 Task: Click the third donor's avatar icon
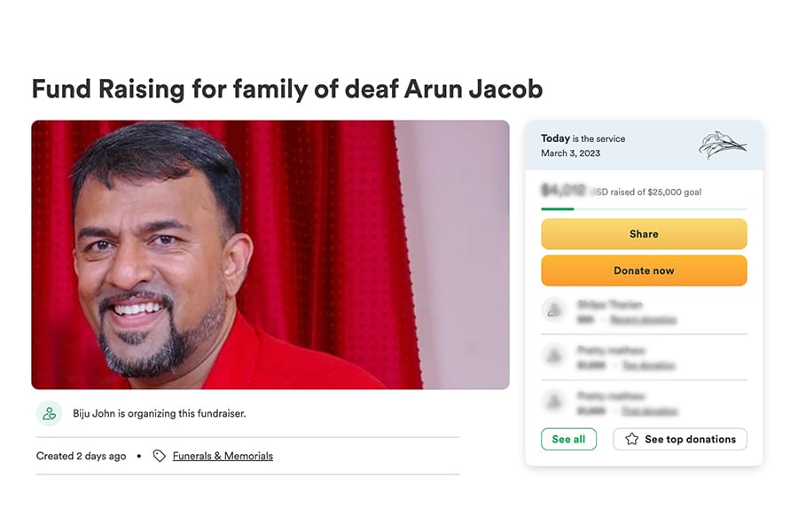[x=554, y=402]
